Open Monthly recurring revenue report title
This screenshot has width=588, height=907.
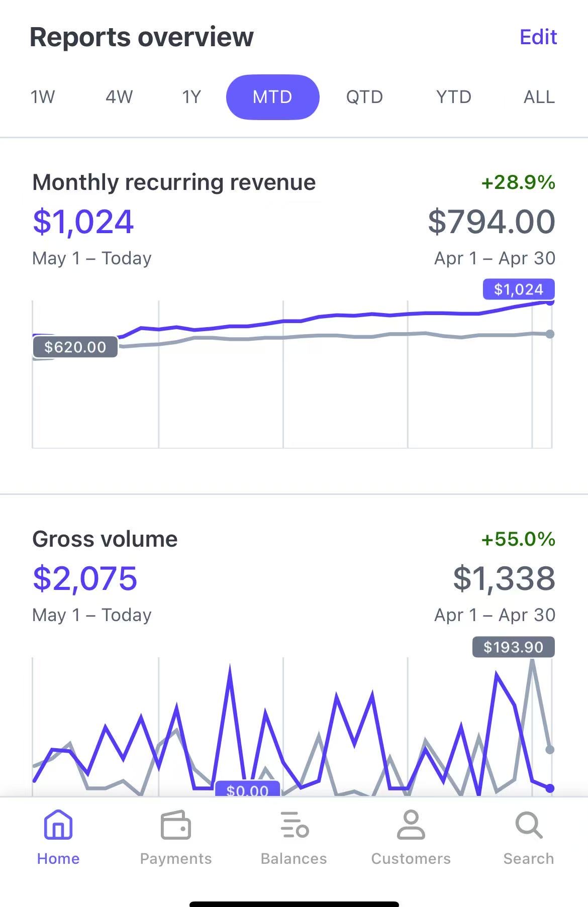[174, 182]
